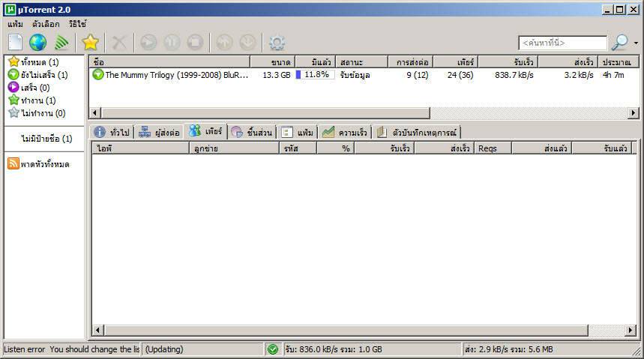Select The Mummy Trilogy torrent row
The height and width of the screenshot is (359, 644).
click(x=364, y=75)
